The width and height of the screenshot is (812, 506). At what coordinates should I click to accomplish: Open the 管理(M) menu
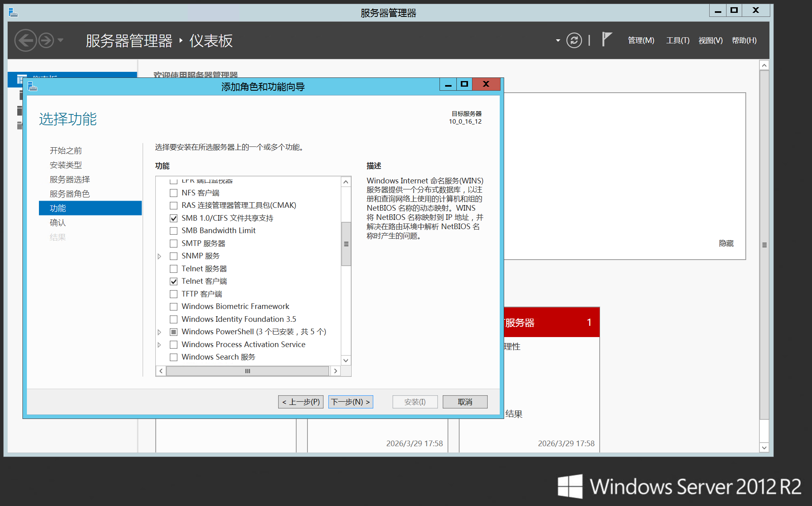tap(641, 41)
